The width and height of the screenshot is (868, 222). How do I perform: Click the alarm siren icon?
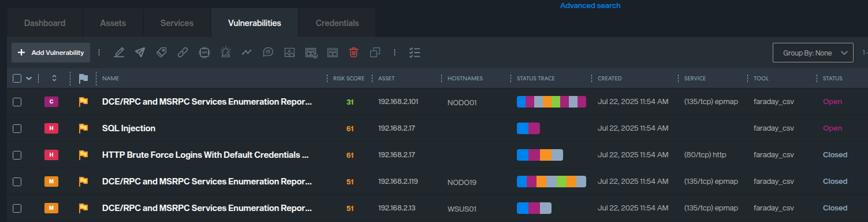(x=225, y=53)
